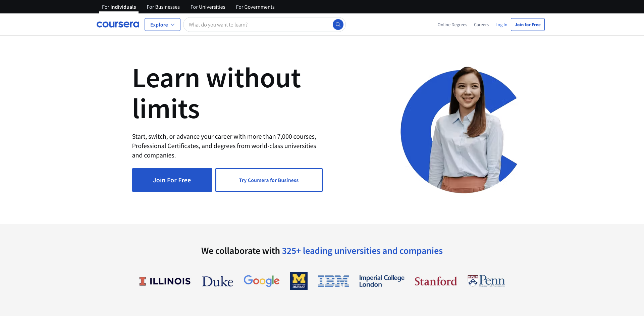Screen dimensions: 644x316
Task: Click the Google partner logo
Action: tap(262, 281)
